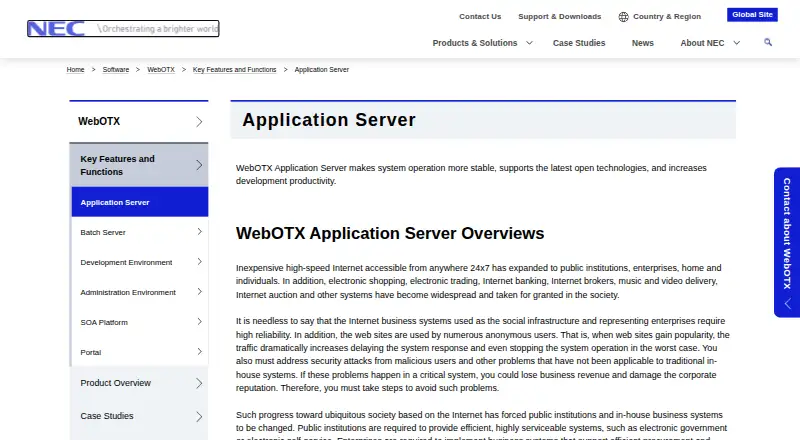The image size is (800, 440).
Task: Open Case Studies sidebar section
Action: (139, 416)
